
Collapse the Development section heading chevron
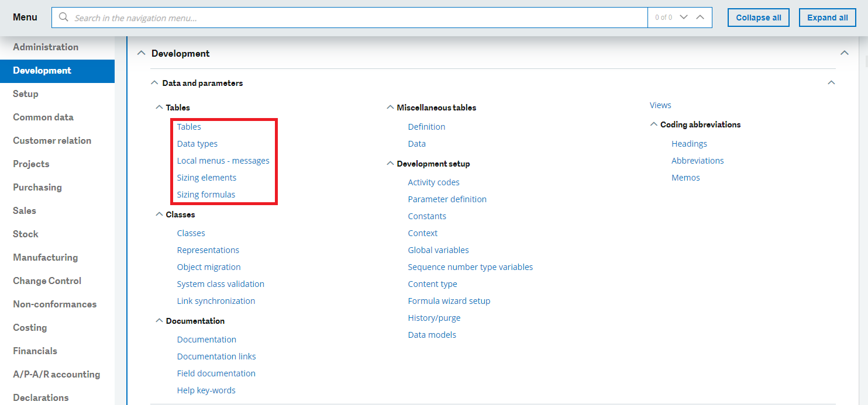(141, 53)
